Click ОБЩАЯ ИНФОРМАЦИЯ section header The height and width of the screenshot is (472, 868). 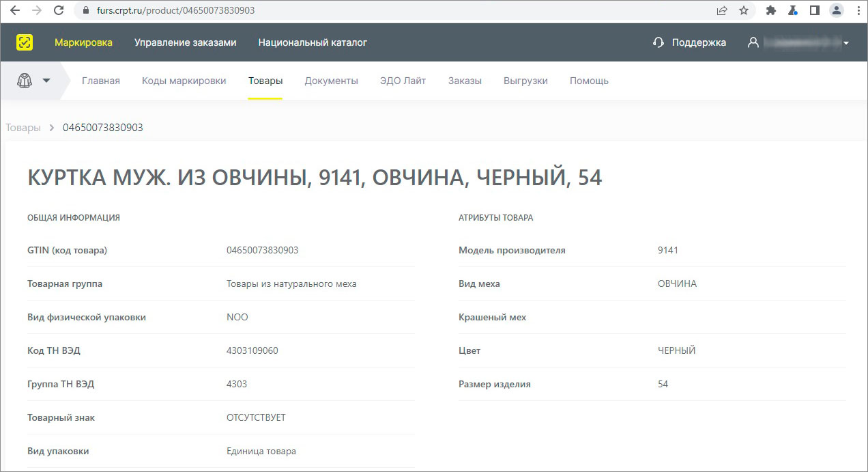tap(74, 218)
